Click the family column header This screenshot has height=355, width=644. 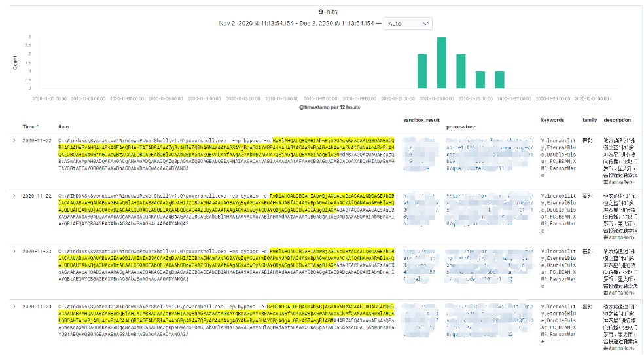[x=590, y=120]
